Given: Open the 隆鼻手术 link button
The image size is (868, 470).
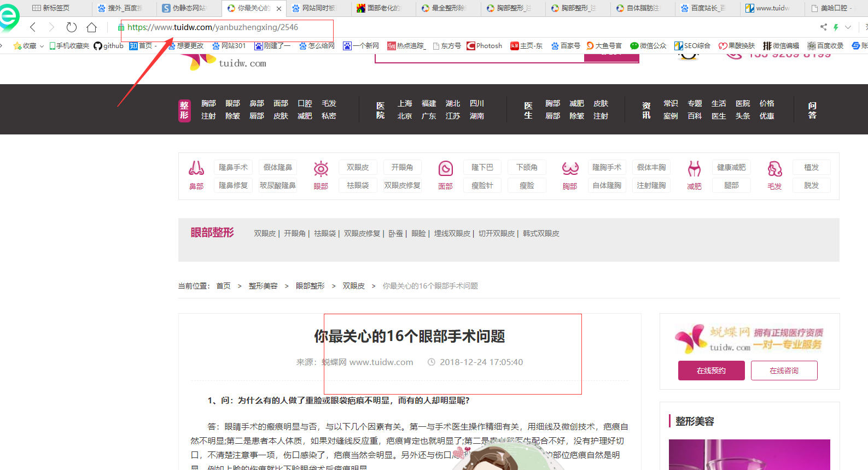Looking at the screenshot, I should (x=234, y=167).
